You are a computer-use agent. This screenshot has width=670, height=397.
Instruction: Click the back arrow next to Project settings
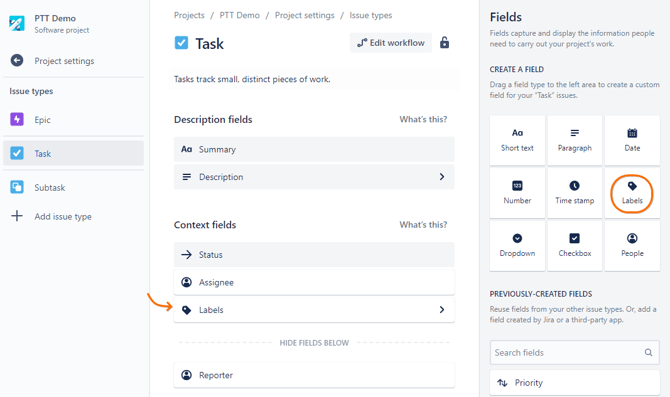pyautogui.click(x=17, y=61)
